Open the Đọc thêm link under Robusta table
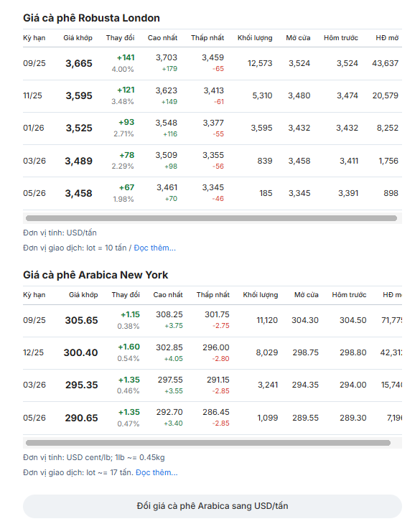This screenshot has height=529, width=420. point(155,248)
